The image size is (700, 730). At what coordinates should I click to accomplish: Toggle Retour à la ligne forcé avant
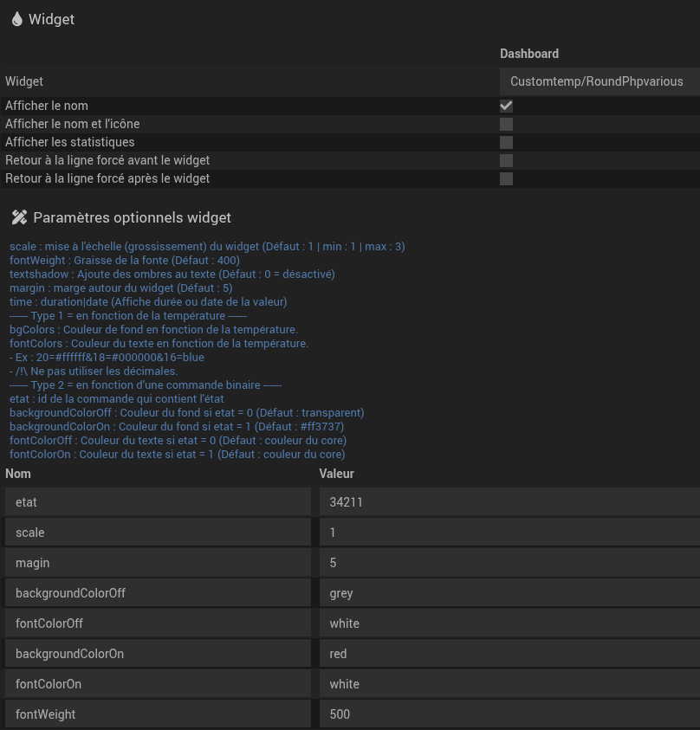(x=507, y=160)
